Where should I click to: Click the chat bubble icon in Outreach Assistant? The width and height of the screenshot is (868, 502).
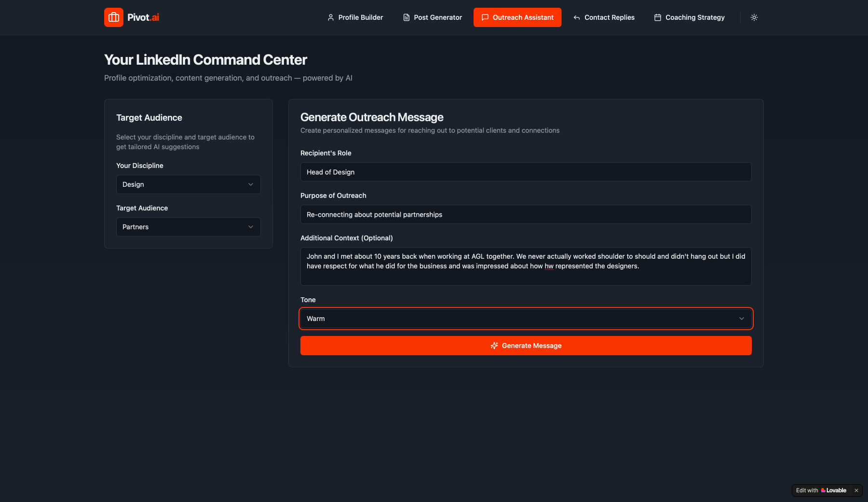[485, 17]
